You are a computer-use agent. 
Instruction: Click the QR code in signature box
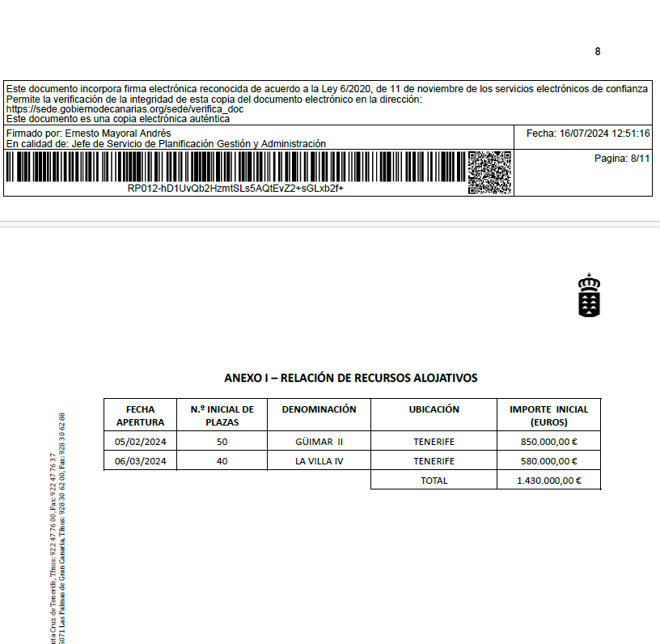click(x=490, y=172)
